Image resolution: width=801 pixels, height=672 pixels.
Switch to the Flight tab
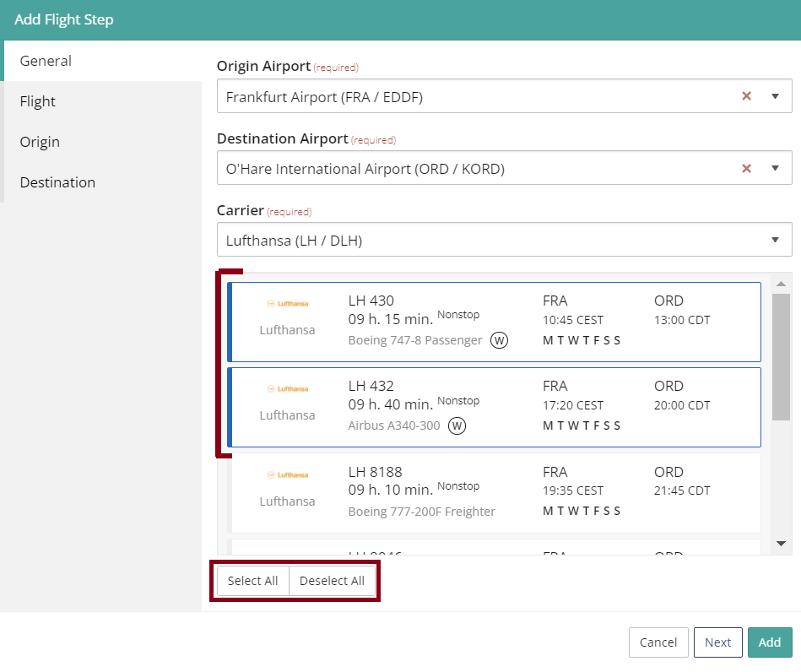click(x=37, y=101)
